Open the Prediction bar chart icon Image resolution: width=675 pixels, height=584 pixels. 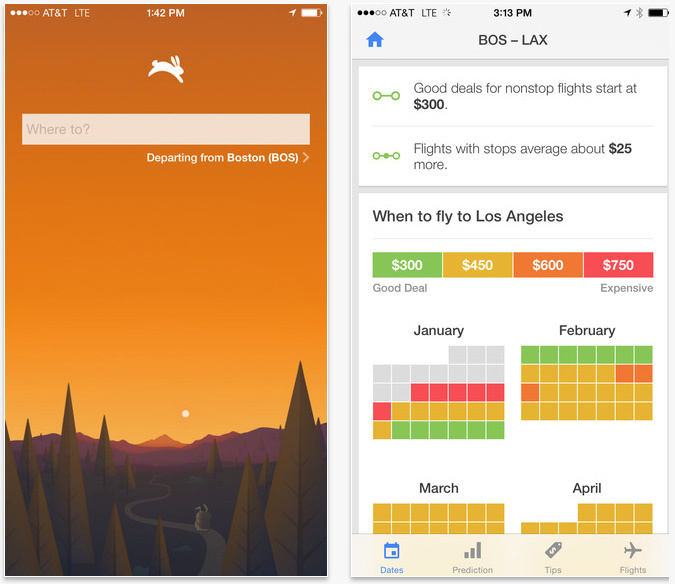(472, 551)
